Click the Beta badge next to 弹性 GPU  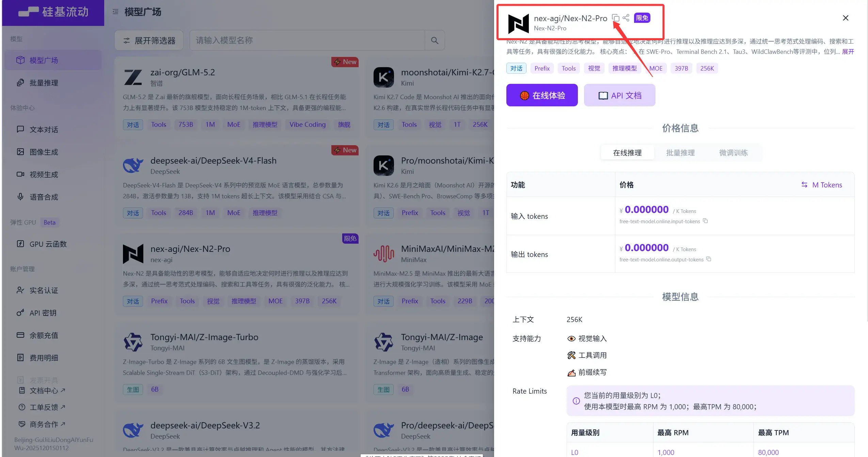pos(49,223)
